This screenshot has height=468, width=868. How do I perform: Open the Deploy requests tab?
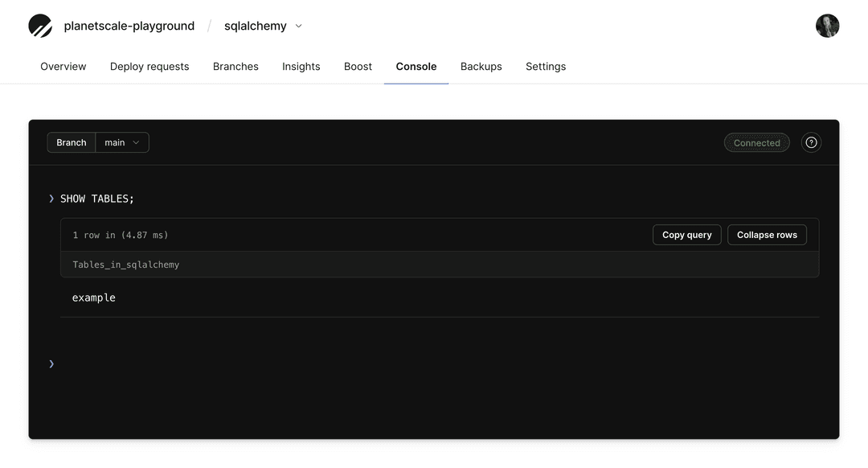click(x=149, y=67)
